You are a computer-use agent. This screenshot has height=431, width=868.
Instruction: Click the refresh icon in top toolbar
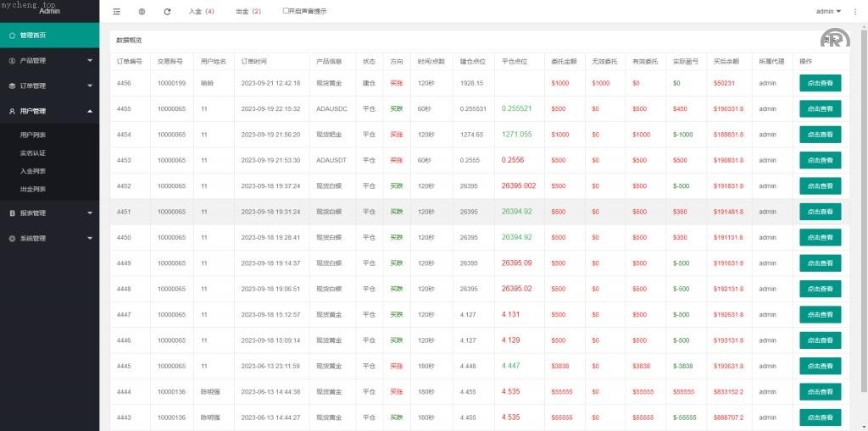[167, 12]
